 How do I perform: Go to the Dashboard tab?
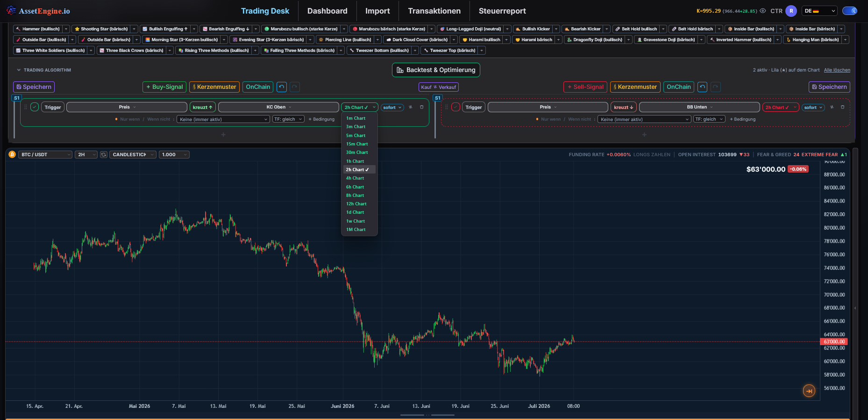click(327, 11)
